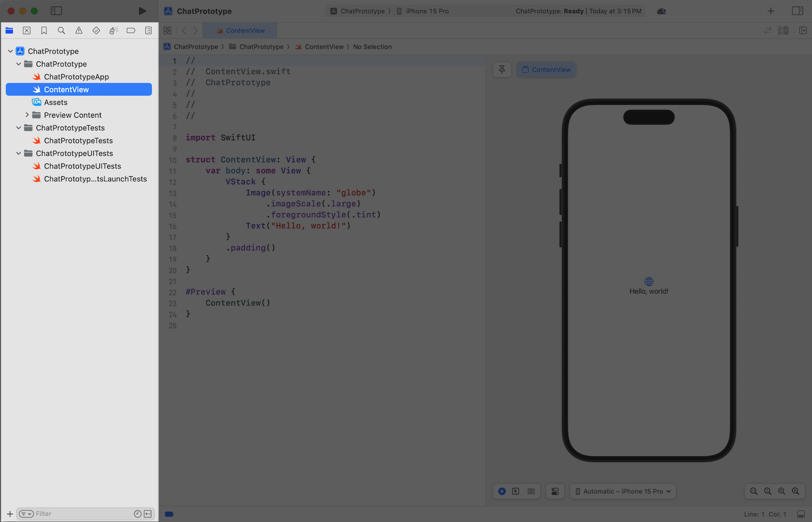Click the ContentView preview button

[x=546, y=70]
